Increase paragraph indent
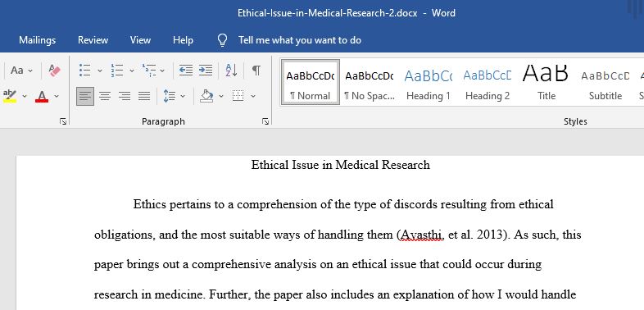The height and width of the screenshot is (310, 644). pos(206,71)
